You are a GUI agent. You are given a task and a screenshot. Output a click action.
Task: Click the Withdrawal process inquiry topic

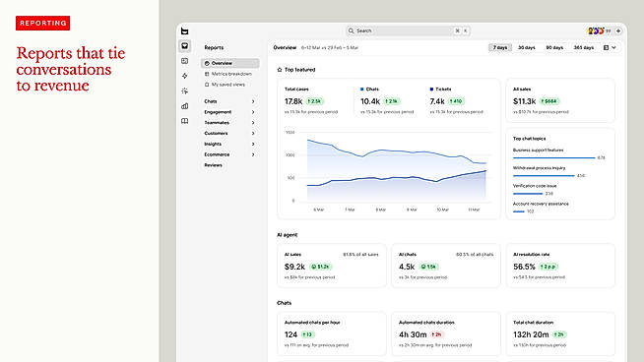coord(540,168)
